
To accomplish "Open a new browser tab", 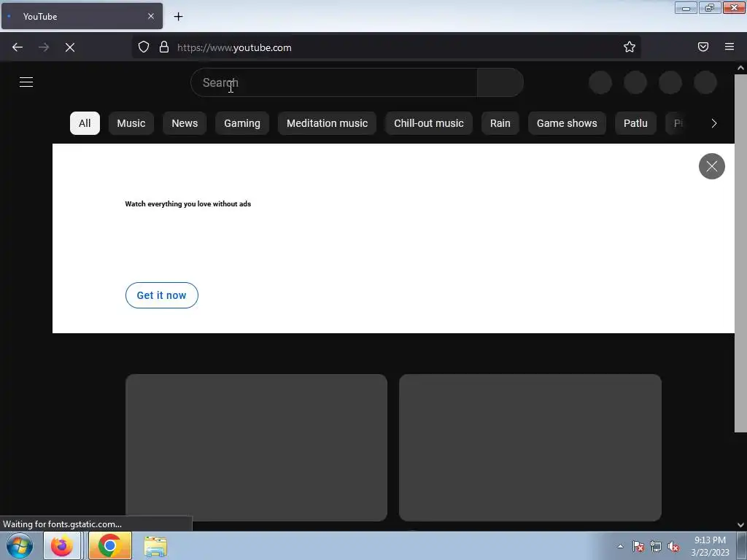I will tap(178, 17).
